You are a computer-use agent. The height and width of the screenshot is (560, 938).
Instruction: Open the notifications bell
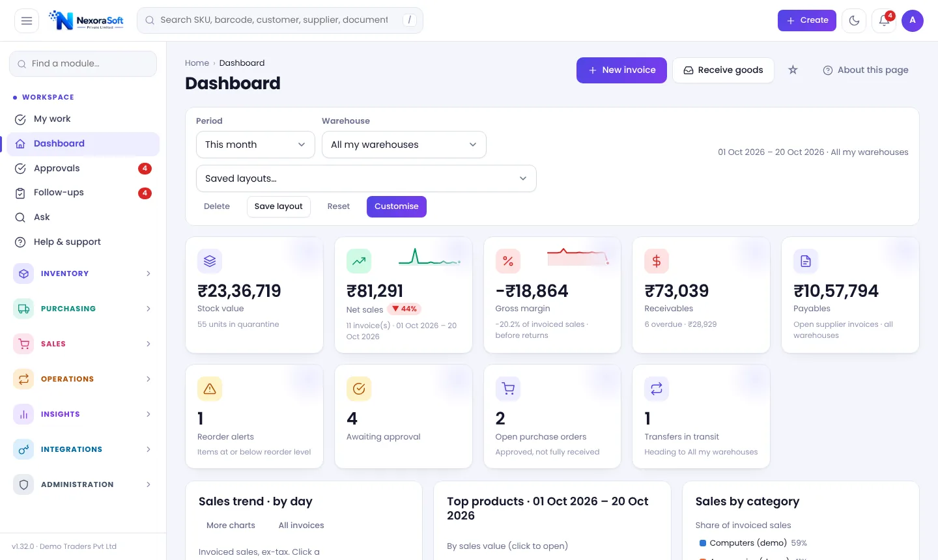[x=884, y=21]
